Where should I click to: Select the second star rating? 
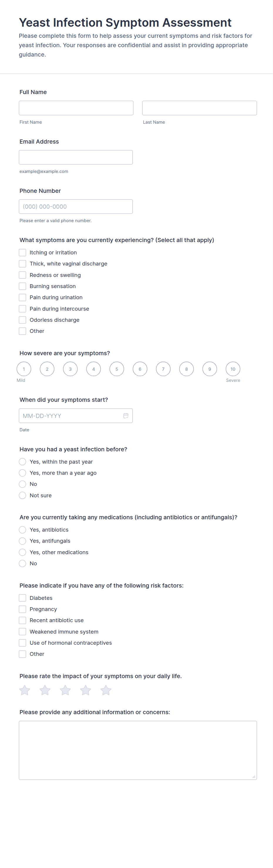(45, 690)
